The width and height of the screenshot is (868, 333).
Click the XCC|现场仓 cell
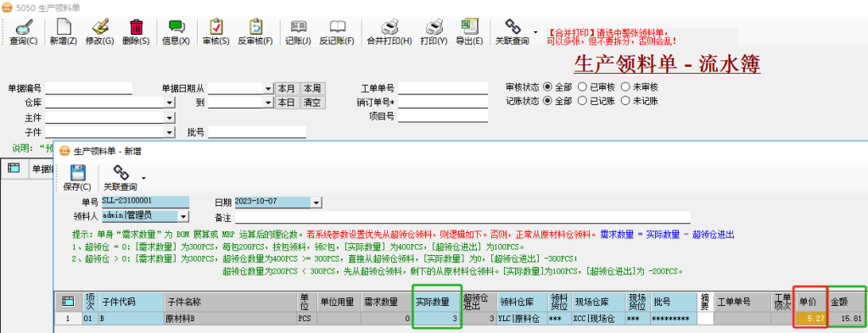[x=598, y=319]
